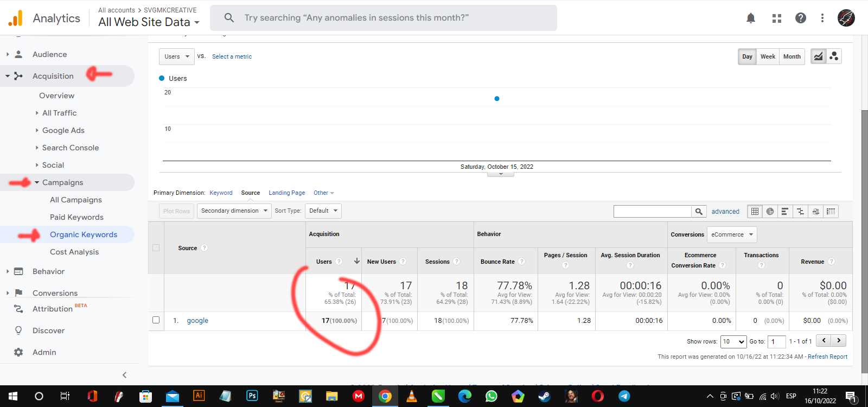Screen dimensions: 868x407
Task: Select Landing Page primary dimension
Action: pos(286,193)
